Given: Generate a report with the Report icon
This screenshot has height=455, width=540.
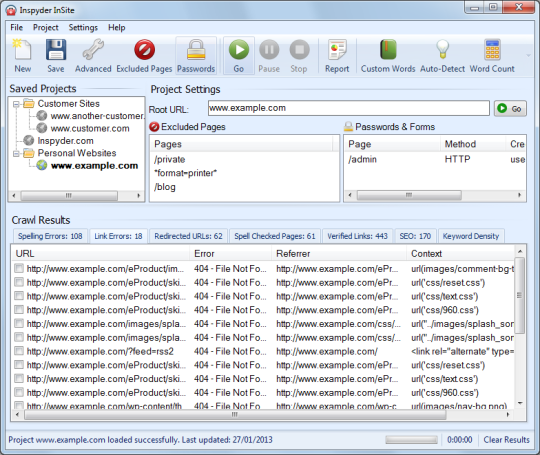Looking at the screenshot, I should (337, 55).
